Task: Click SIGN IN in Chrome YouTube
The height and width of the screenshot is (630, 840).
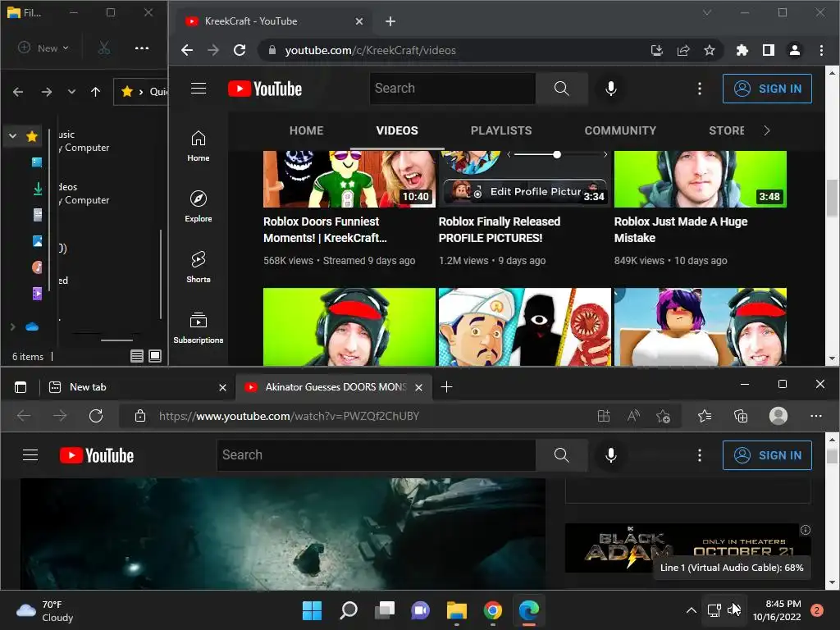Action: click(767, 89)
